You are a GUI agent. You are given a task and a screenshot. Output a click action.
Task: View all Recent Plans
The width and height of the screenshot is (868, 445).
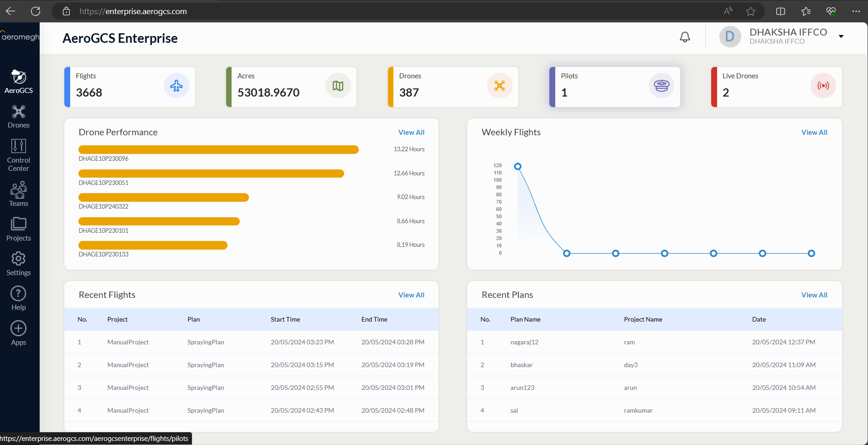[814, 295]
